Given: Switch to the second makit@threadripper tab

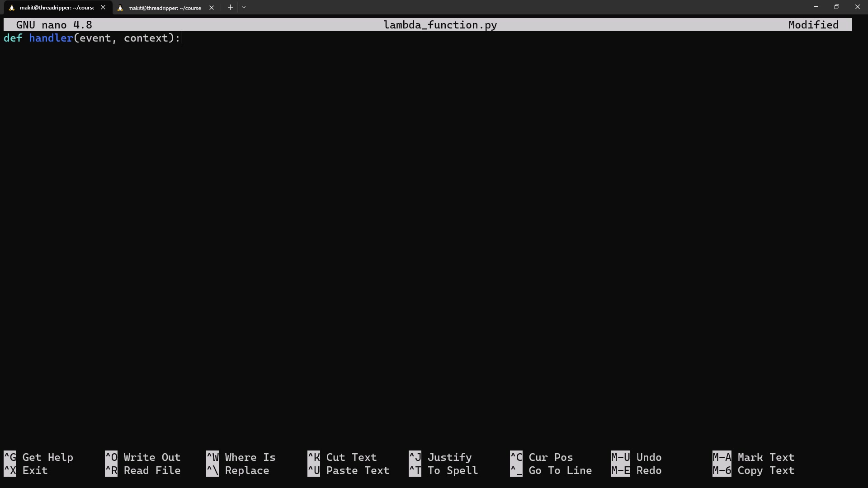Looking at the screenshot, I should pos(164,8).
